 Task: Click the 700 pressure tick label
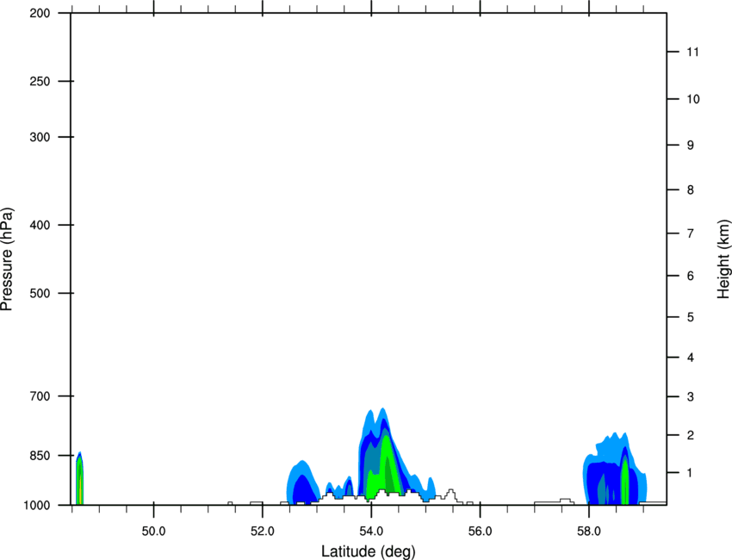[x=40, y=395]
